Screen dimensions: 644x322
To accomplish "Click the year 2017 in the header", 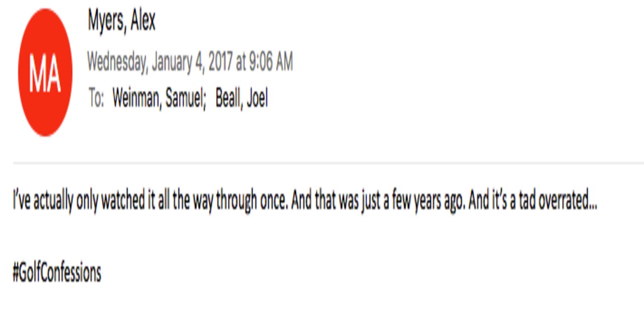I will [219, 62].
